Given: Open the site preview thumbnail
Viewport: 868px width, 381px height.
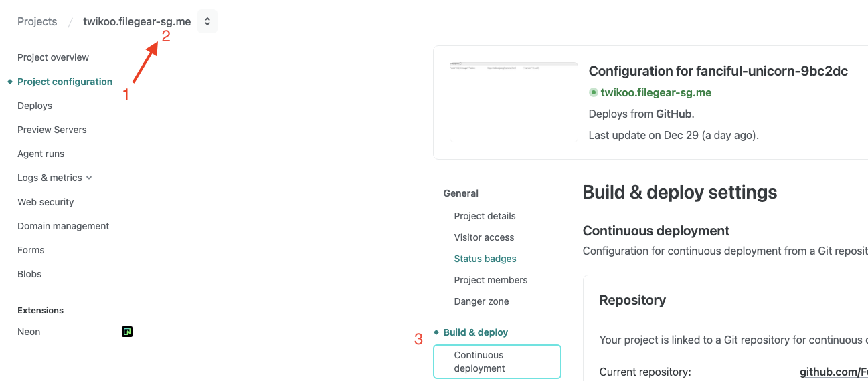Looking at the screenshot, I should (513, 102).
